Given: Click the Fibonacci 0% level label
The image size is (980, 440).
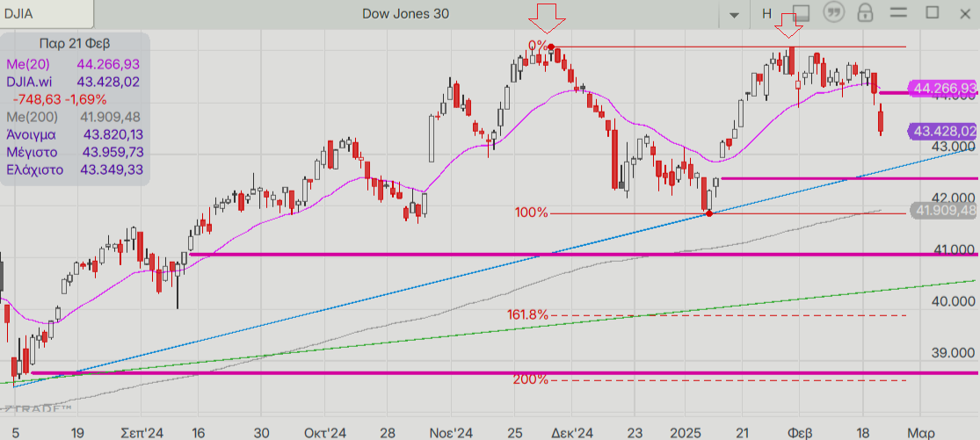Looking at the screenshot, I should (538, 46).
